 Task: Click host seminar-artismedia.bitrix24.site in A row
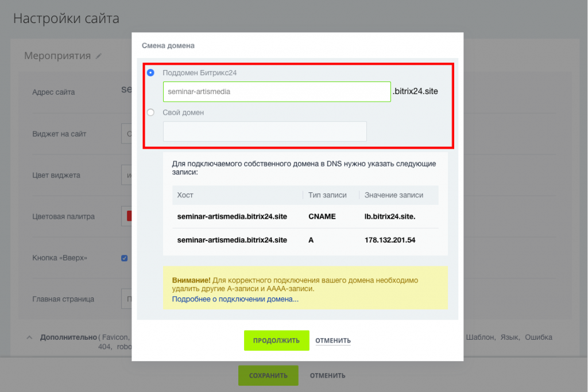coord(232,240)
